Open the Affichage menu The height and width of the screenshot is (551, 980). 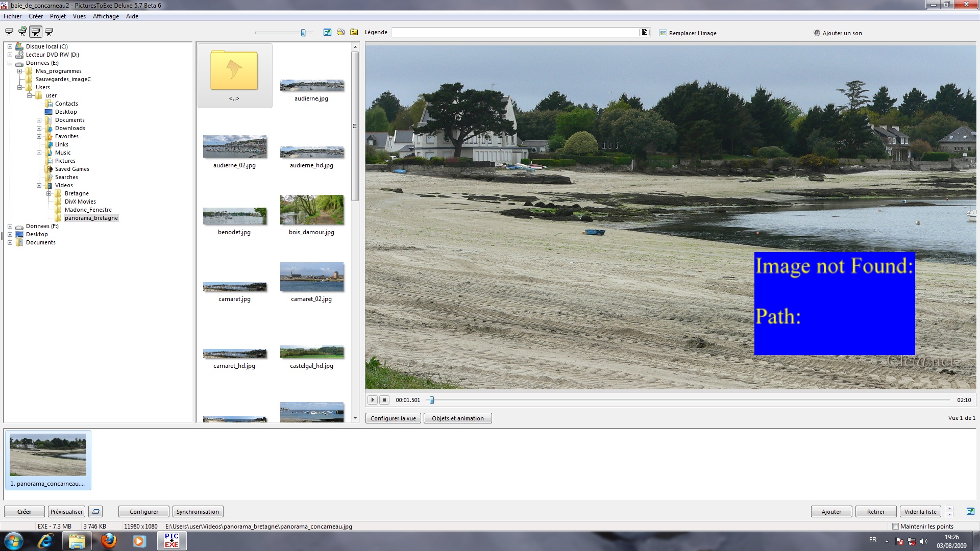pos(106,16)
